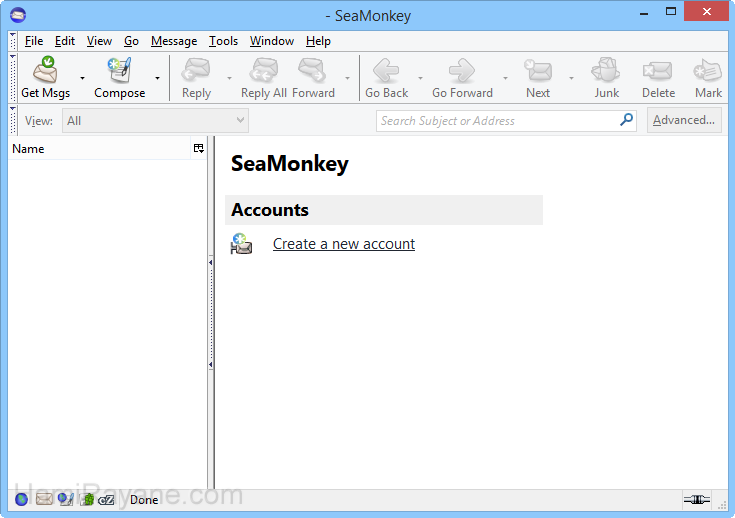Click the Mark toolbar icon

708,71
